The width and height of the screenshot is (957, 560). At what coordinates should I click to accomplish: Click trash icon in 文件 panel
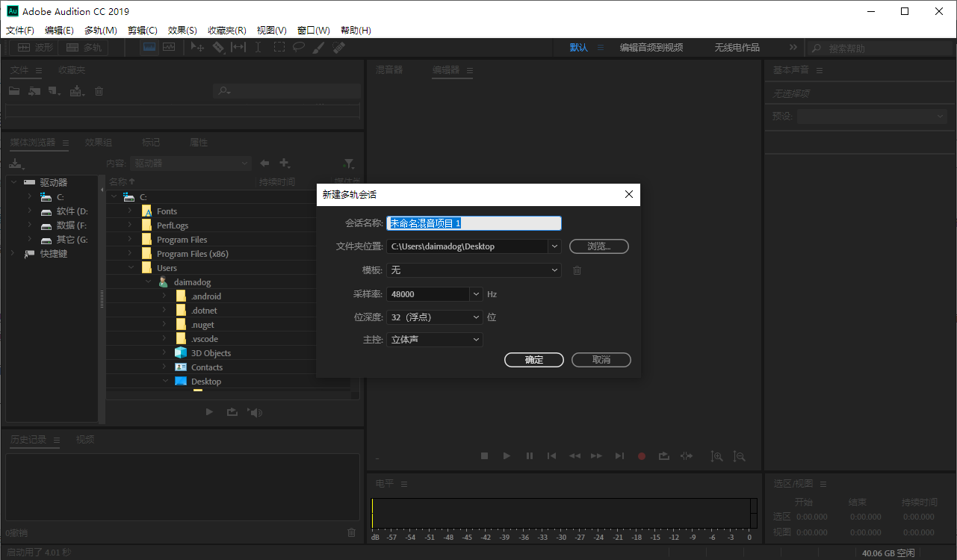pos(99,91)
